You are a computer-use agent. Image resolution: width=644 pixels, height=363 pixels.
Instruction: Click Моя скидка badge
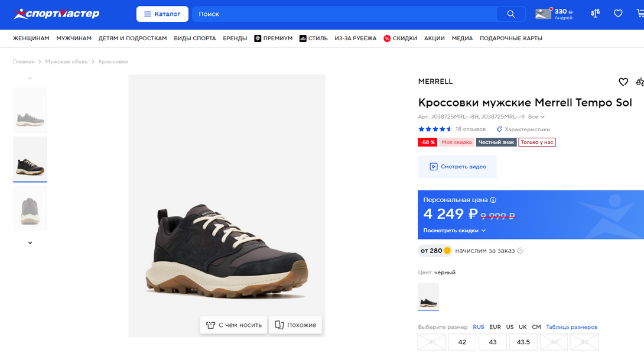click(456, 142)
